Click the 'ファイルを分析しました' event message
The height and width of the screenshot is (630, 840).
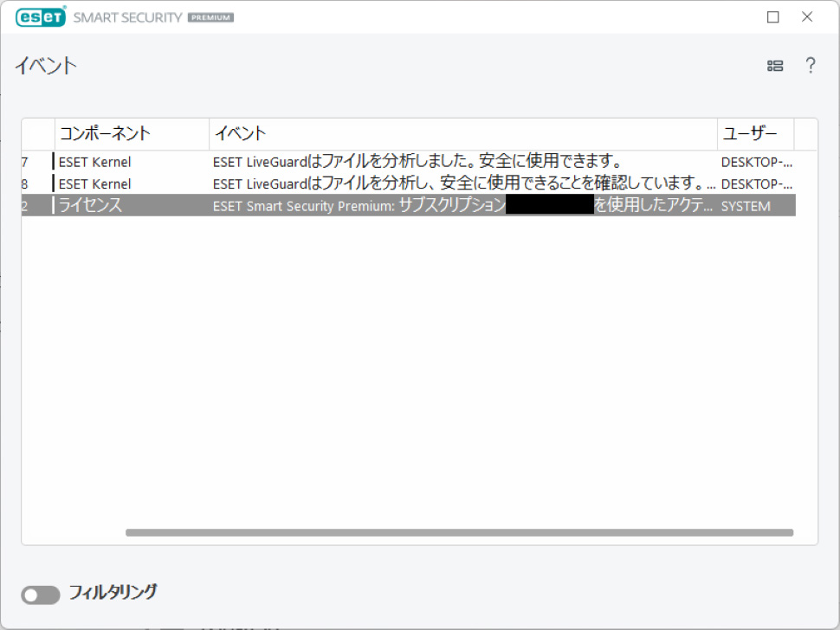click(x=418, y=162)
